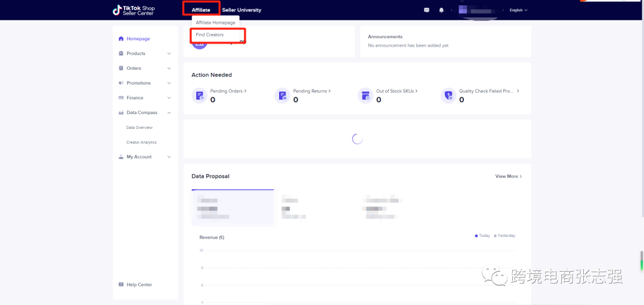Click the Pending Returns icon
This screenshot has height=305, width=644.
pos(282,95)
